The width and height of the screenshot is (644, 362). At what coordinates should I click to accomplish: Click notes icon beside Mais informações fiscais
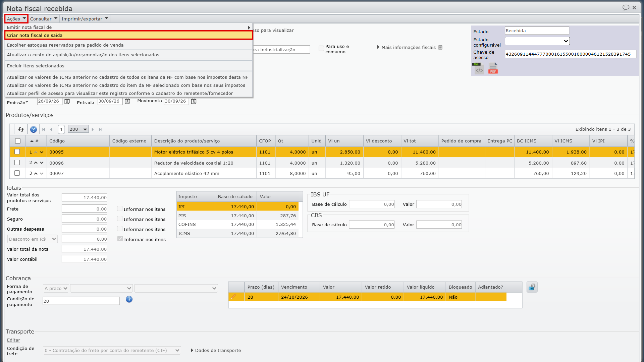coord(440,48)
